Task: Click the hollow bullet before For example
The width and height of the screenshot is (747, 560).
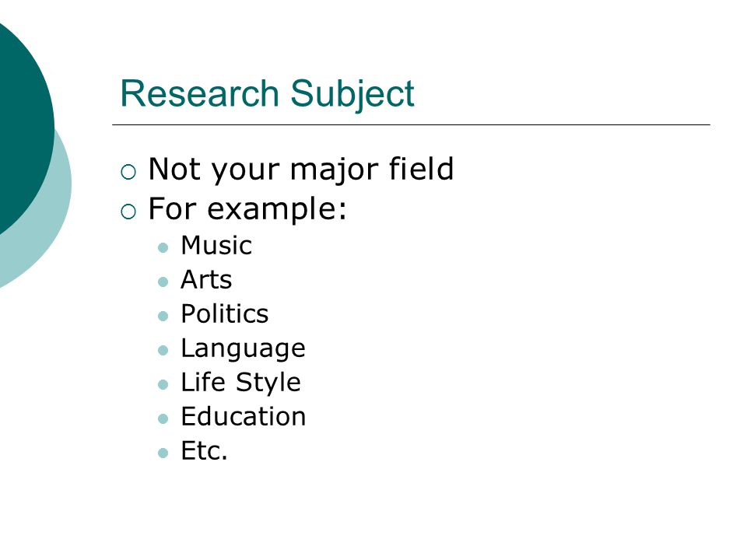Action: point(128,212)
